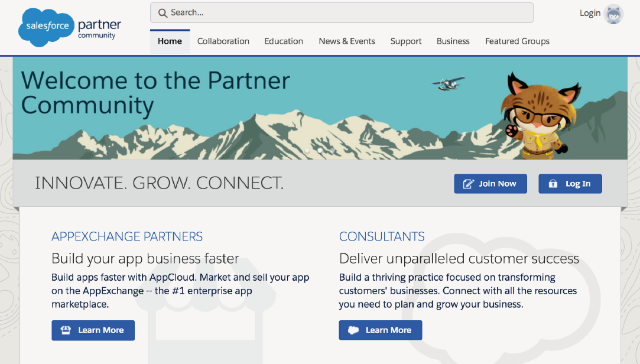Focus the Search input field
This screenshot has height=364, width=640.
[349, 12]
